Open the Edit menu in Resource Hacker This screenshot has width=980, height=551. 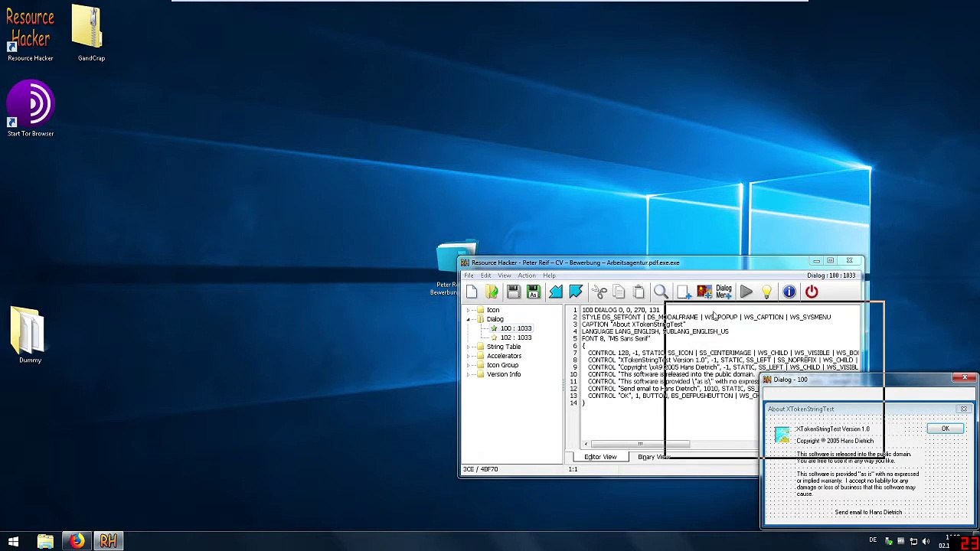pos(486,275)
